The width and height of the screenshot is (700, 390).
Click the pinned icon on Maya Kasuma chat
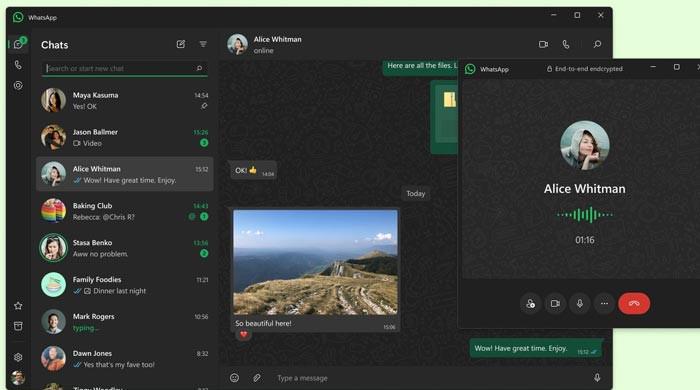(x=204, y=106)
